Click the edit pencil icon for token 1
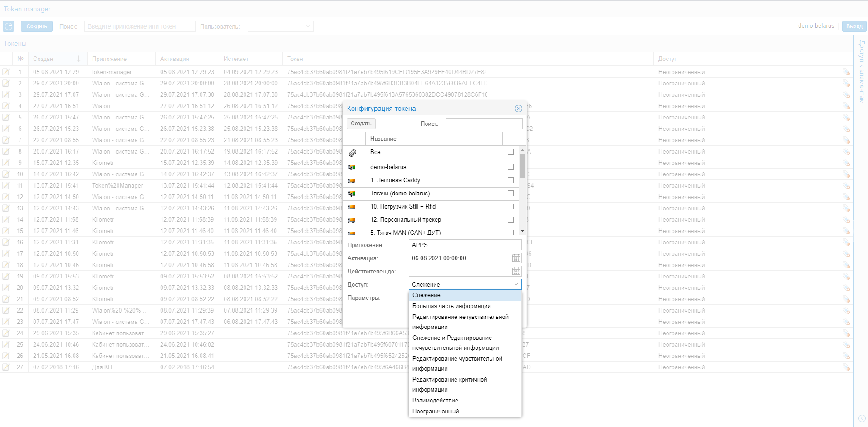Viewport: 868px width, 427px height. (6, 72)
